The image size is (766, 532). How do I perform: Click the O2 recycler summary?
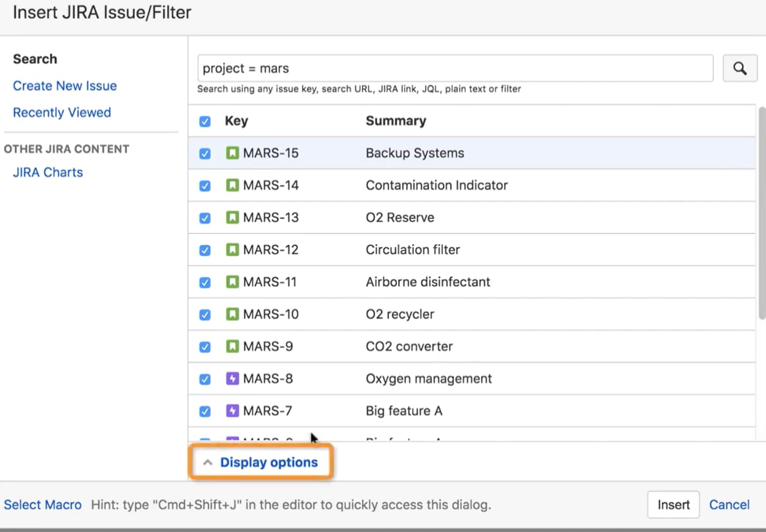(399, 314)
